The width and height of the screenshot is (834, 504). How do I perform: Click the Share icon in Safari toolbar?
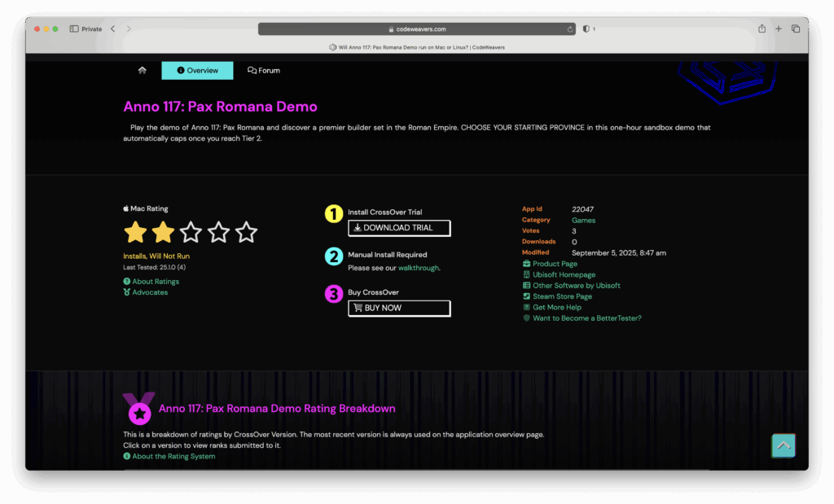[x=762, y=28]
